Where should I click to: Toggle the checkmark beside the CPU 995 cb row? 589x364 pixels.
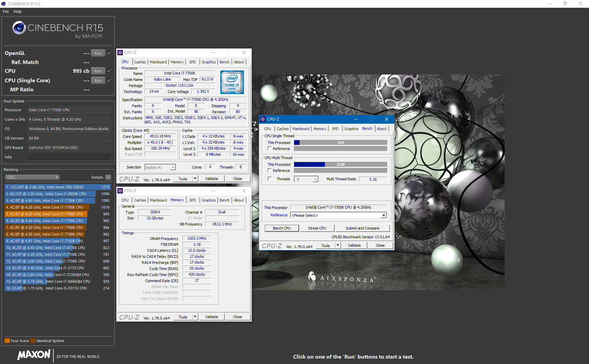pos(109,71)
